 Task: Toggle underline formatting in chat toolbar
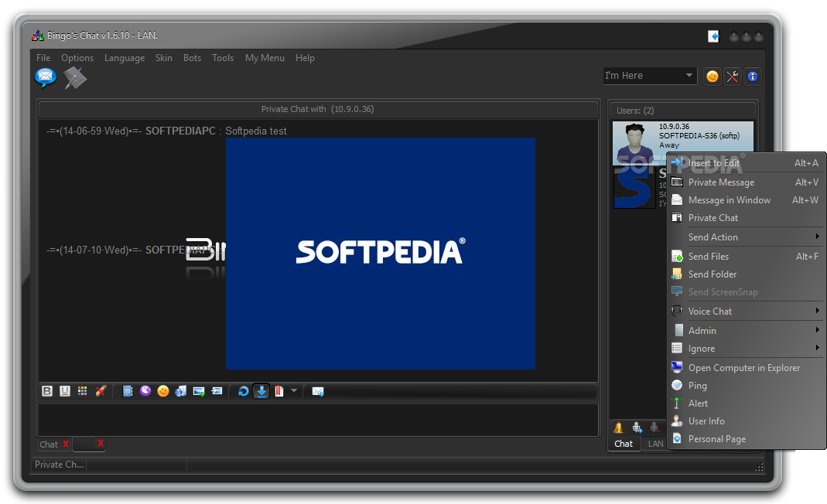point(65,390)
